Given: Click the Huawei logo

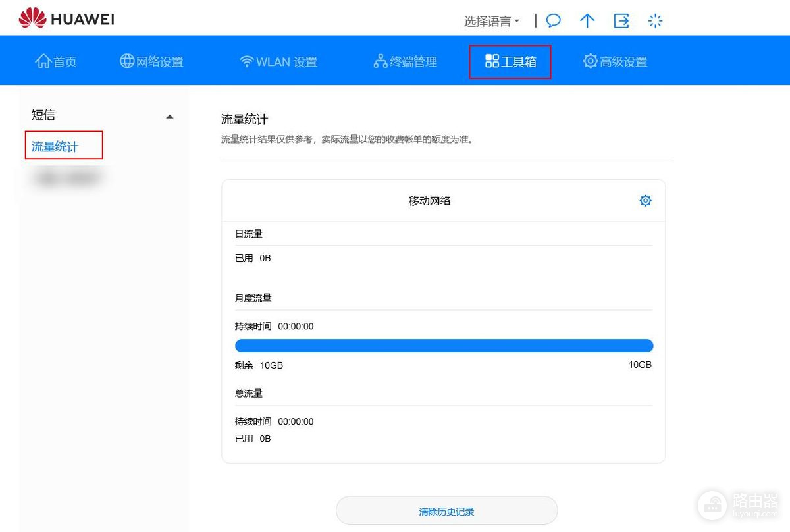Looking at the screenshot, I should pyautogui.click(x=66, y=19).
